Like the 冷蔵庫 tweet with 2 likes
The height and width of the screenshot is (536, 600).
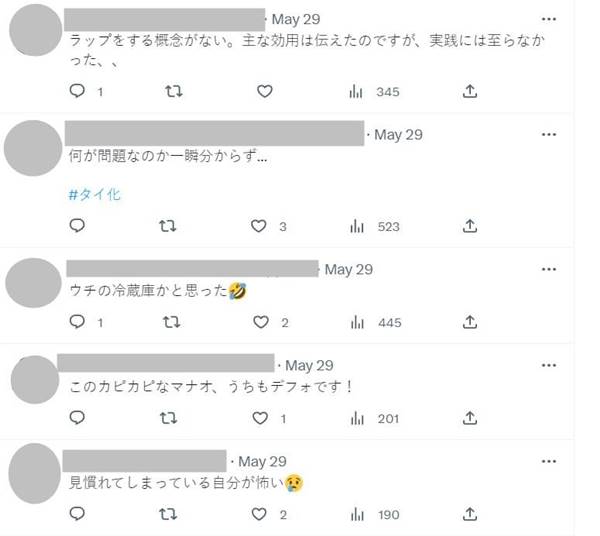point(261,322)
